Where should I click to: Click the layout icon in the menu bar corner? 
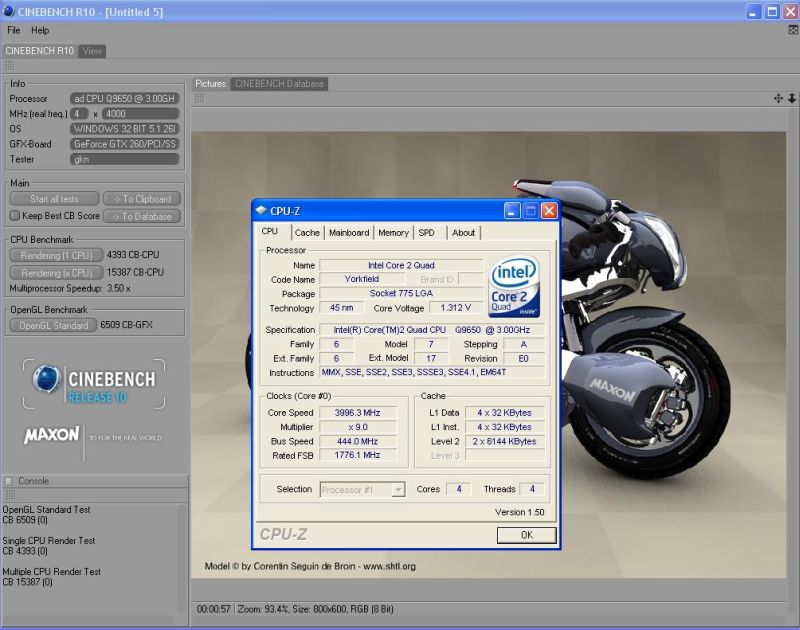pyautogui.click(x=793, y=31)
